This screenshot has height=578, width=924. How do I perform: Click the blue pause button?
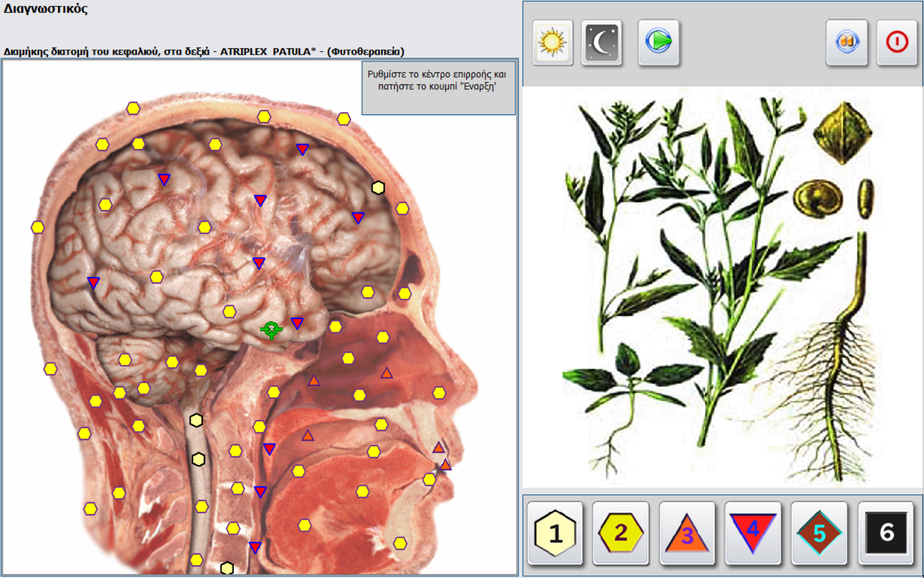coord(847,42)
